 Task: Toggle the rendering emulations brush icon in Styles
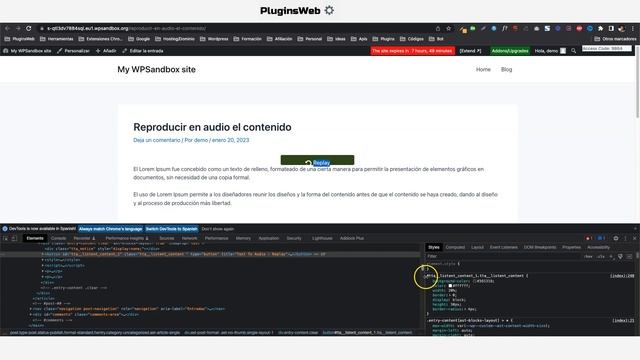[620, 256]
